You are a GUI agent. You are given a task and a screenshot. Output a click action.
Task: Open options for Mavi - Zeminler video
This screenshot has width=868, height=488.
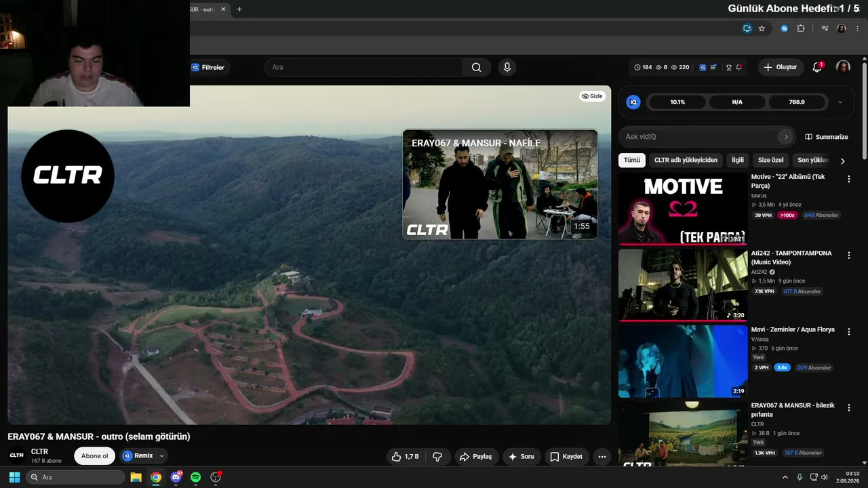(848, 332)
